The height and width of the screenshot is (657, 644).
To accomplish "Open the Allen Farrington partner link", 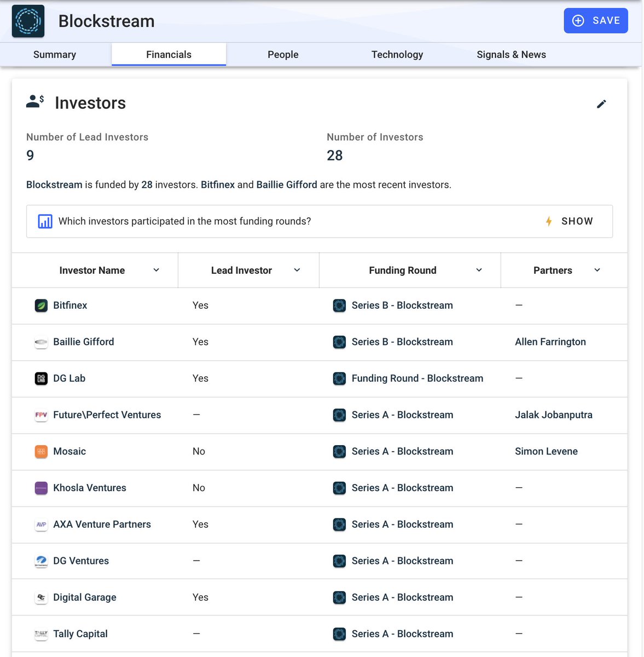I will pyautogui.click(x=550, y=342).
